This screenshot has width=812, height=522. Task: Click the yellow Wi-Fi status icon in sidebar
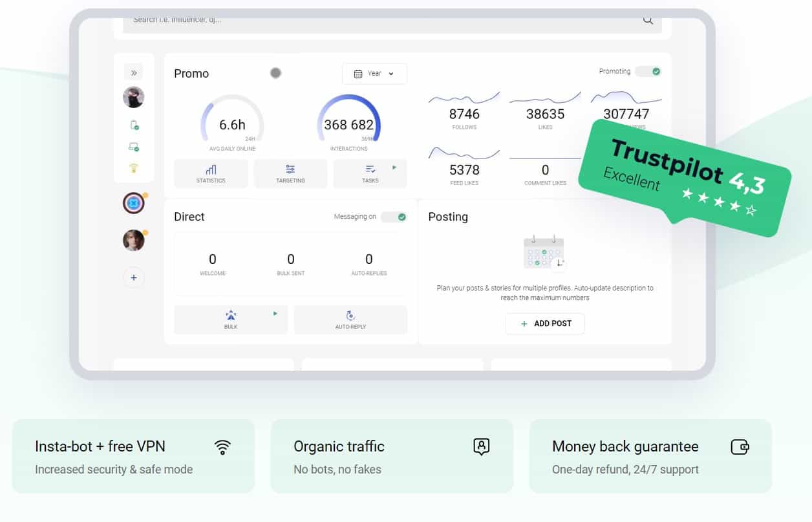pos(134,169)
